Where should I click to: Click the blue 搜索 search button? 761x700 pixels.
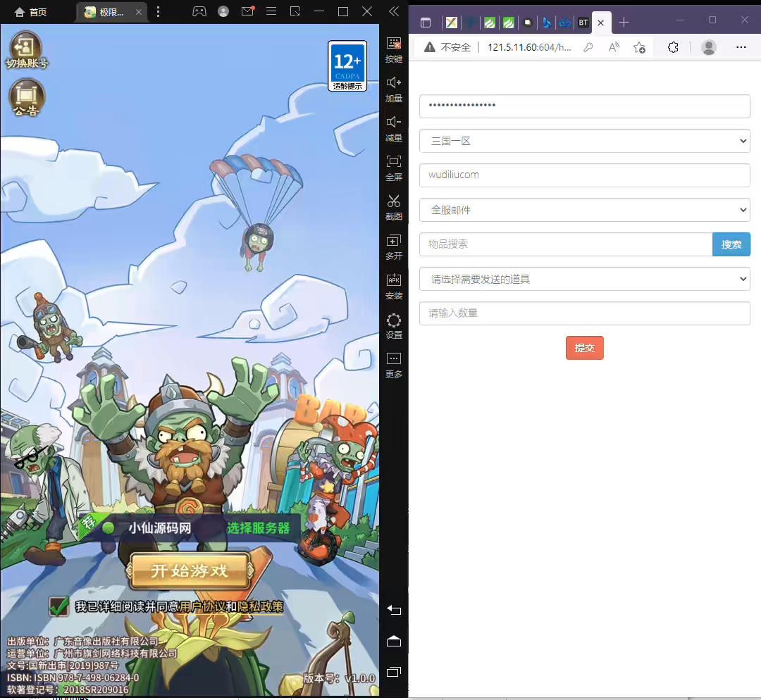pyautogui.click(x=731, y=244)
